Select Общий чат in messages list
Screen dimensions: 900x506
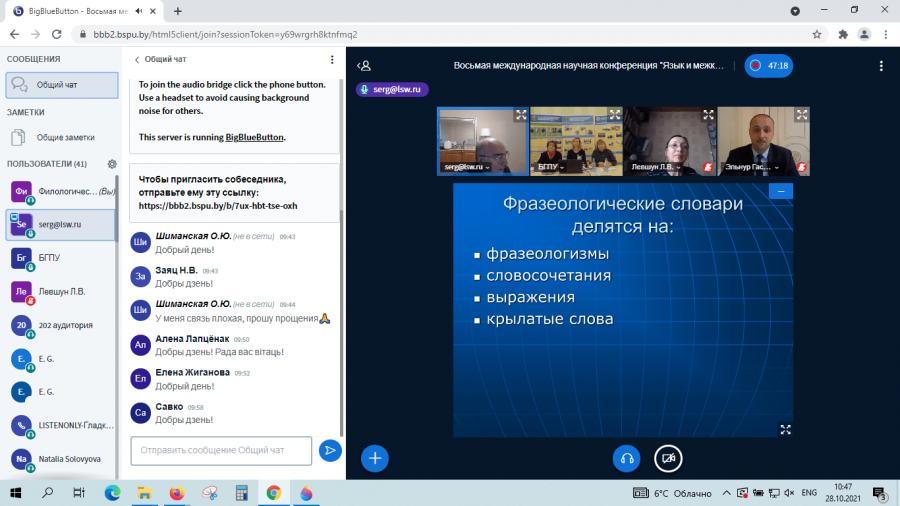(62, 85)
